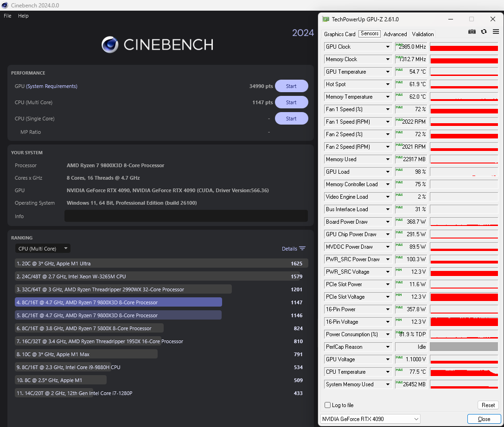
Task: Open the GPU-Z hamburger menu icon
Action: tap(496, 31)
